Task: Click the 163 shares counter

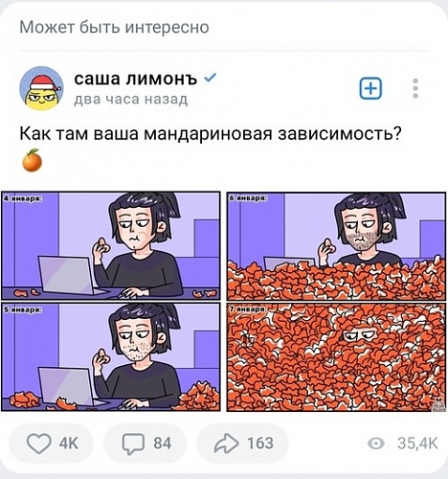Action: [x=260, y=444]
